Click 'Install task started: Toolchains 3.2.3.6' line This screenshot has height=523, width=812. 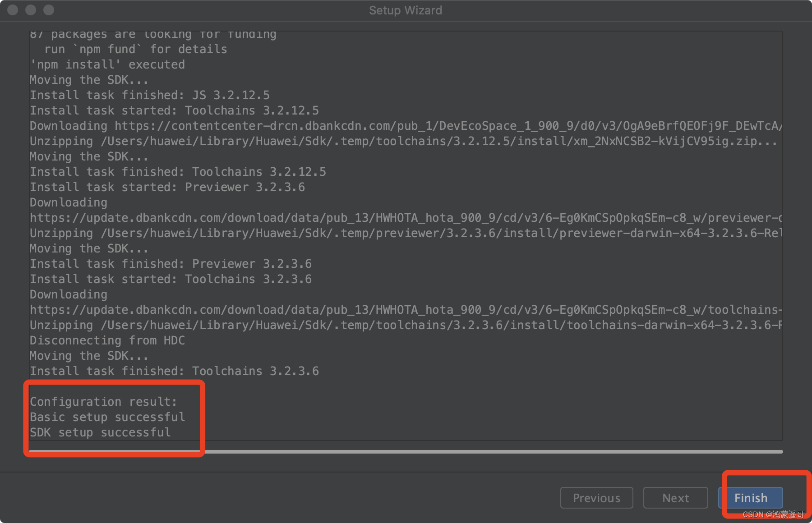(171, 279)
